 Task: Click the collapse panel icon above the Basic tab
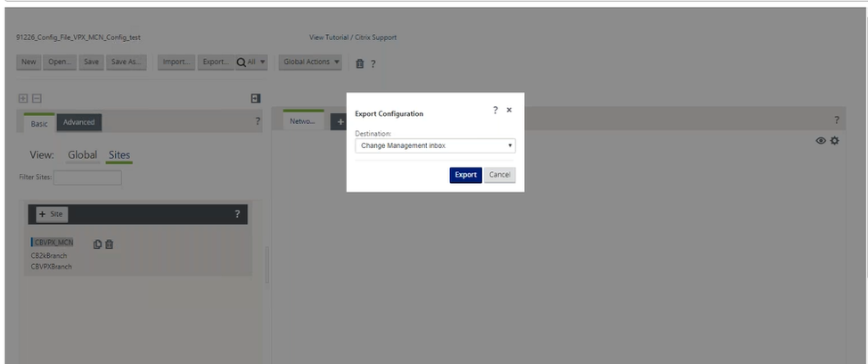pos(256,98)
